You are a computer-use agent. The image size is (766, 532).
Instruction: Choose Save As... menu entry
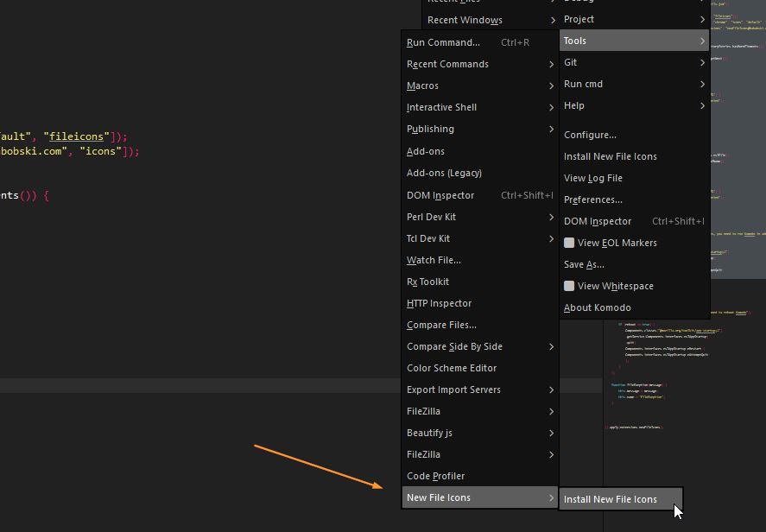(x=635, y=264)
